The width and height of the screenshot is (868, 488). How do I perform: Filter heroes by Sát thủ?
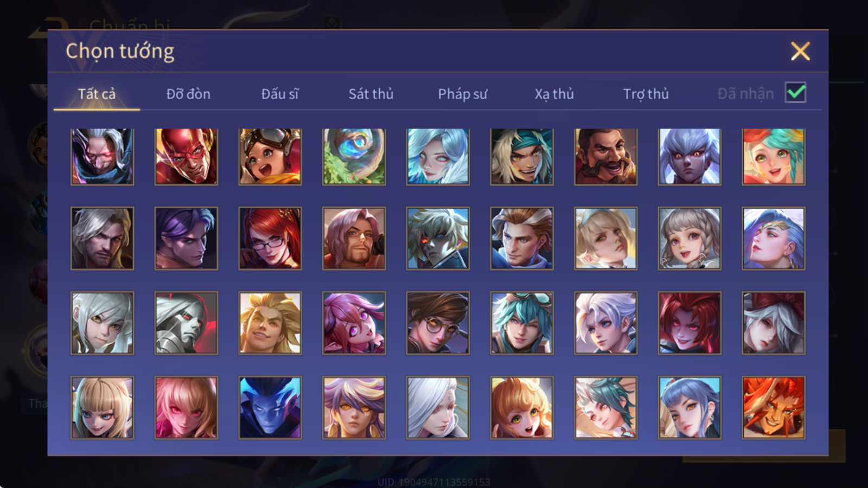(x=371, y=94)
